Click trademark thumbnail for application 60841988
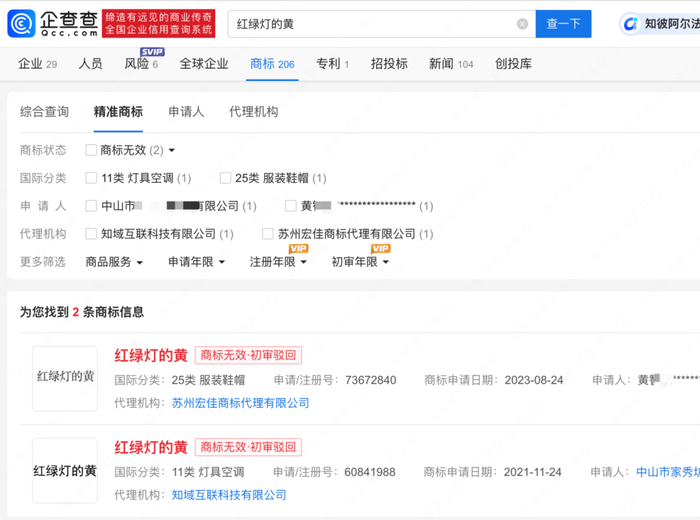The image size is (700, 520). pos(65,470)
